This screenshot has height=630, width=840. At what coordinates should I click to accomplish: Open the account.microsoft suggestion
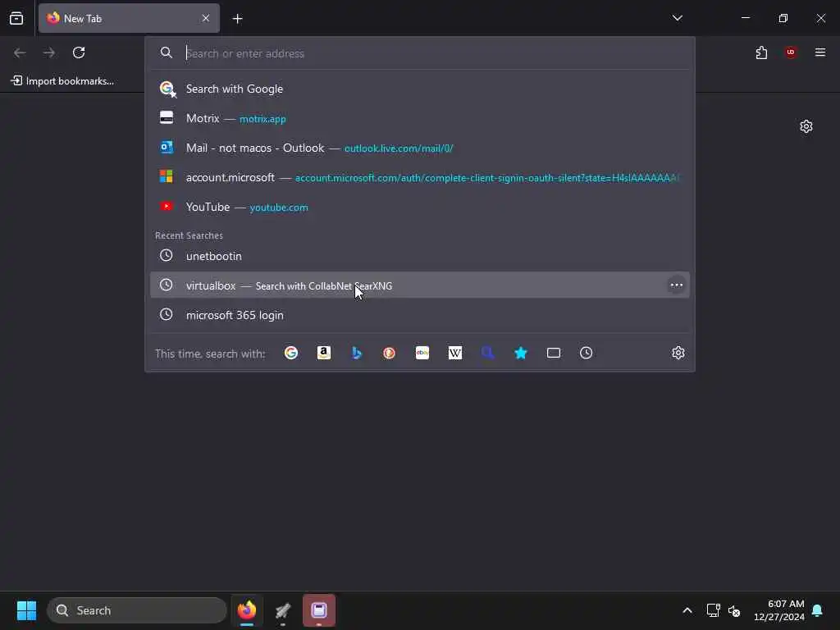[x=420, y=177]
